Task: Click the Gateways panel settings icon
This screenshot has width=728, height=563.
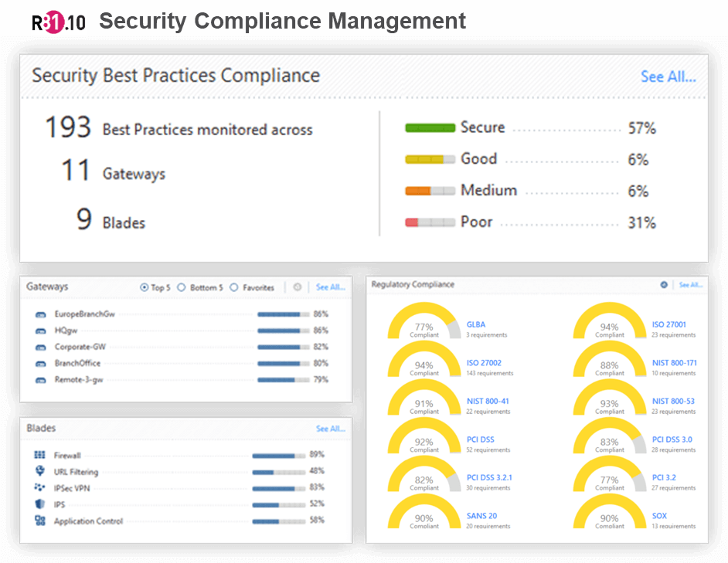Action: coord(297,287)
